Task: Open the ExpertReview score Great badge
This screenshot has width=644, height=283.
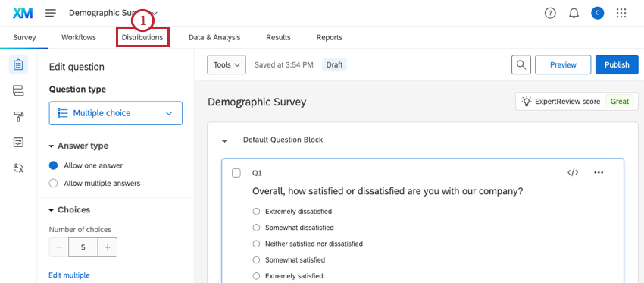Action: pos(619,101)
